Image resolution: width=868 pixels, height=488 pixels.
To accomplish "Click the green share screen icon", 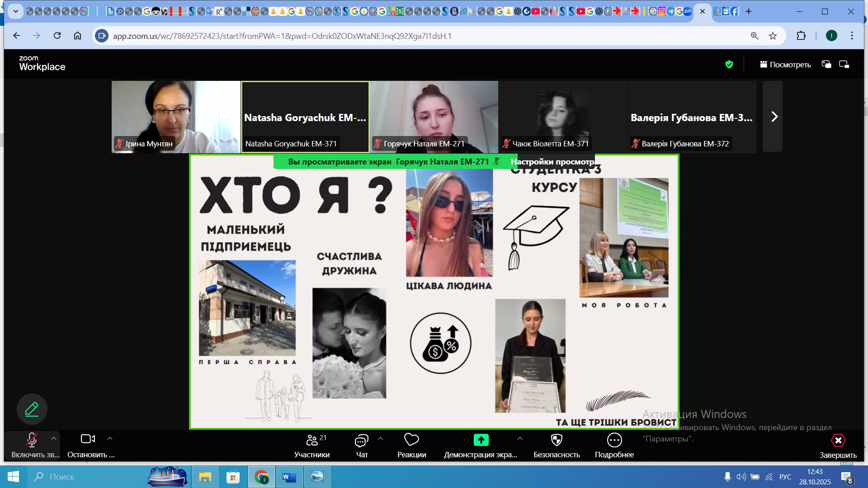I will (481, 440).
